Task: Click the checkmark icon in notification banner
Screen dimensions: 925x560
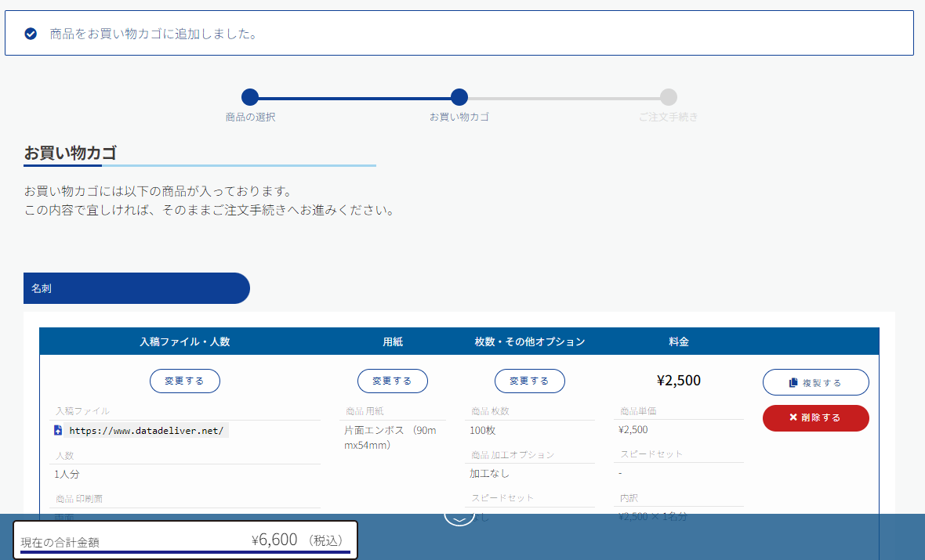Action: pyautogui.click(x=31, y=34)
